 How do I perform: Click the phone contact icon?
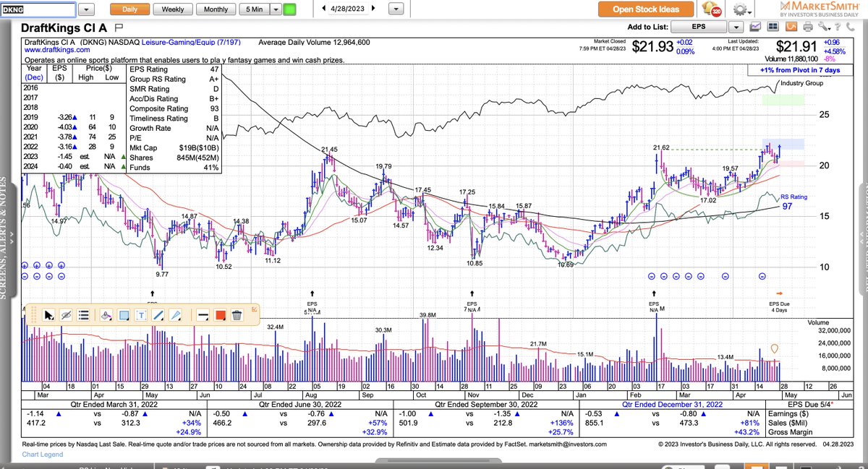coord(850,27)
